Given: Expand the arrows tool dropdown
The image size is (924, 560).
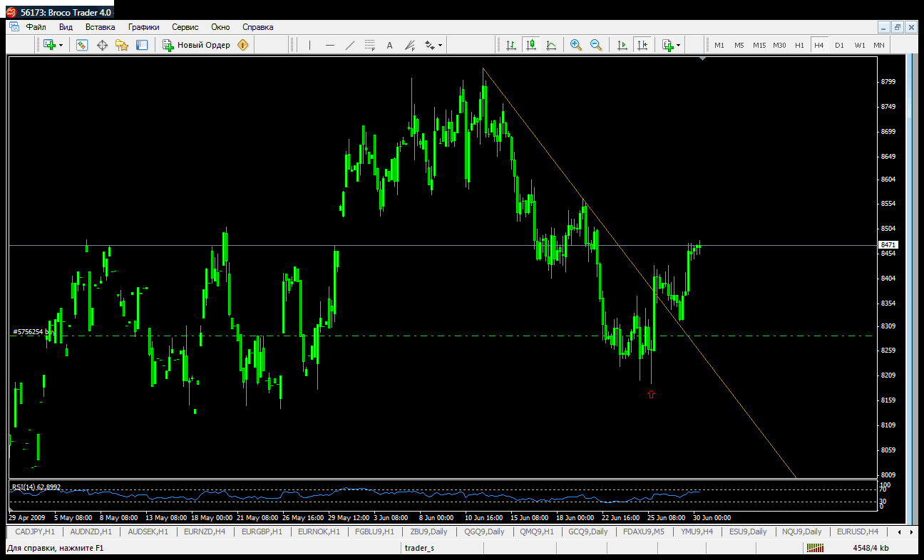Looking at the screenshot, I should tap(441, 45).
